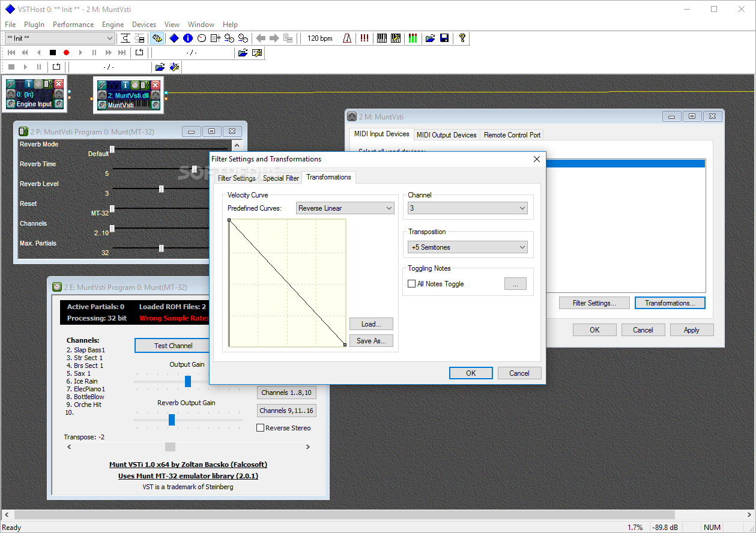Click the blue info icon in main toolbar
Screen dimensions: 756x533
coord(188,38)
